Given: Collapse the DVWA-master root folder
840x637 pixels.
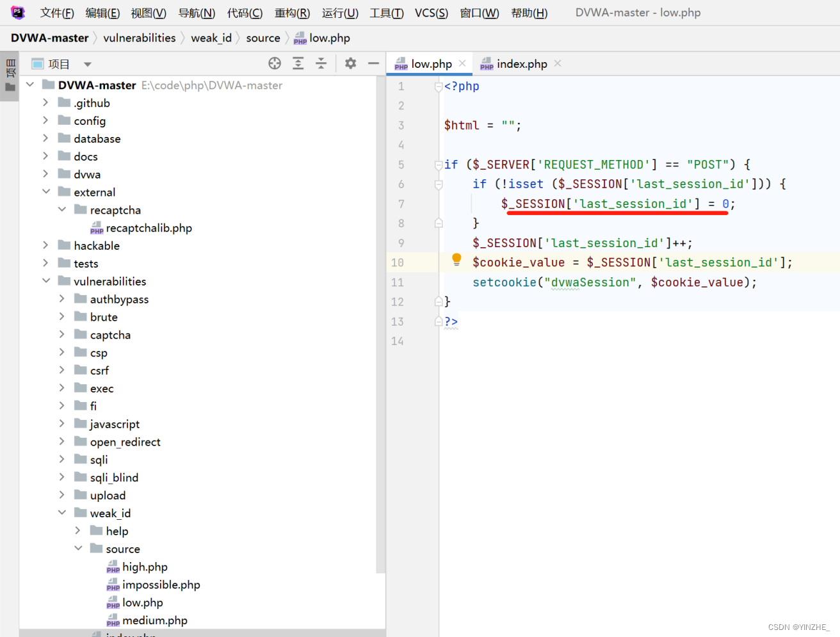Looking at the screenshot, I should tap(30, 85).
